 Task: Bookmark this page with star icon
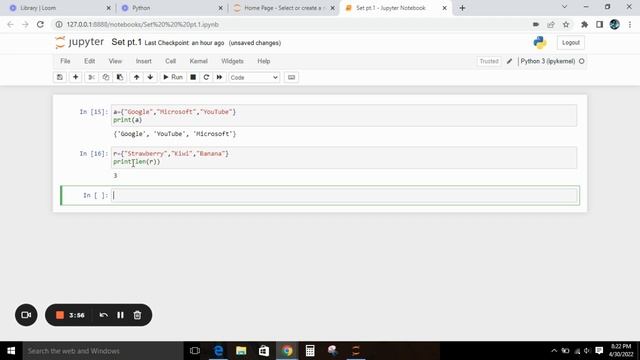click(x=566, y=24)
